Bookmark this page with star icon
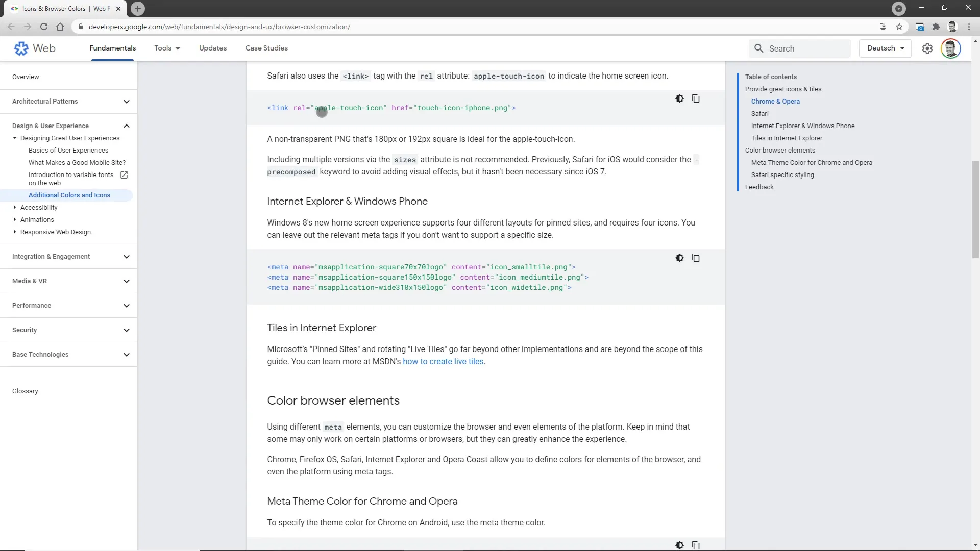 [899, 27]
